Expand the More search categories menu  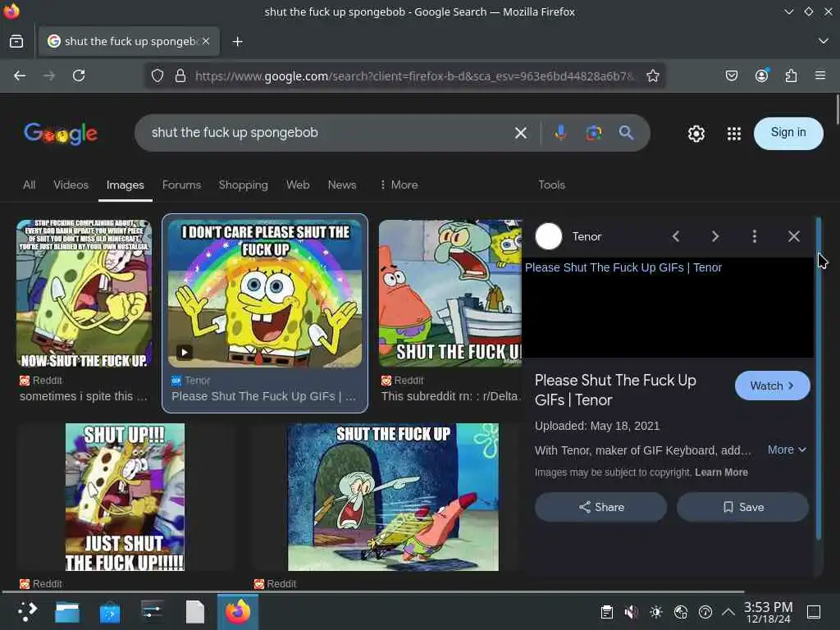pyautogui.click(x=399, y=185)
